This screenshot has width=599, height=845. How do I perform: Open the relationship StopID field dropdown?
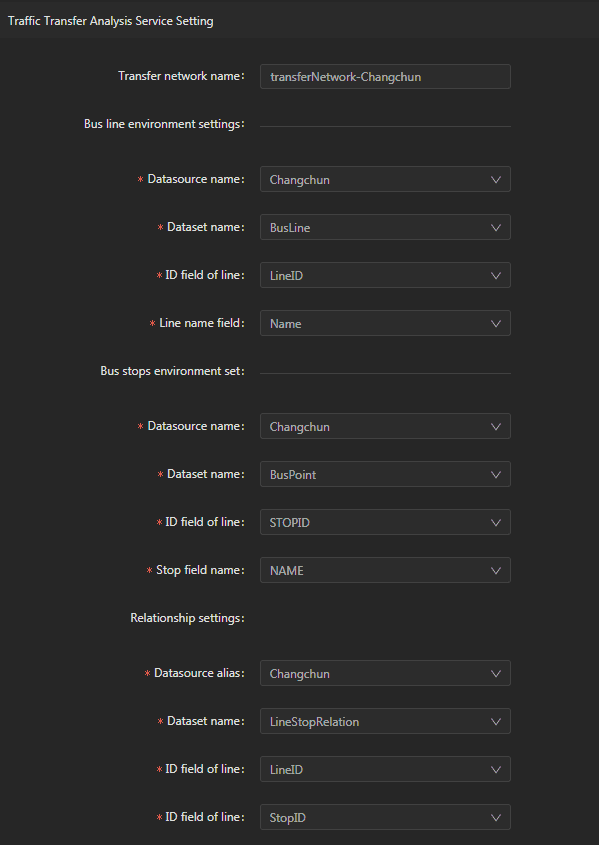385,818
